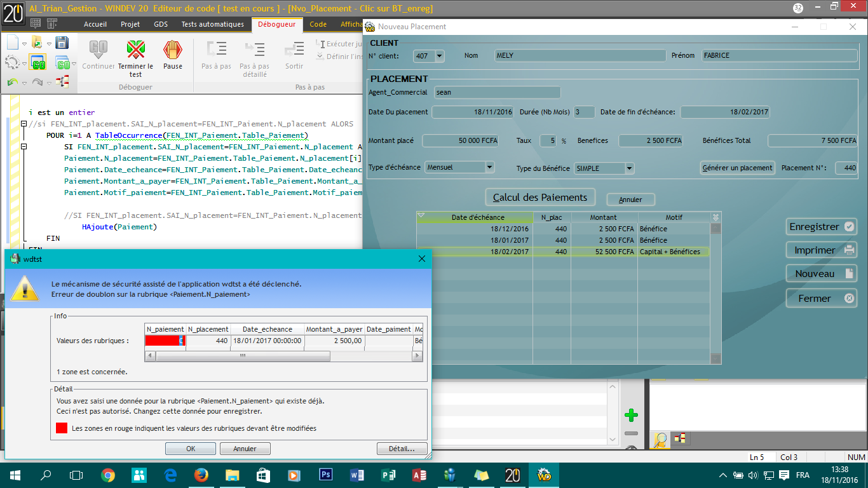Click the green plus add icon
The width and height of the screenshot is (868, 488).
(x=631, y=416)
